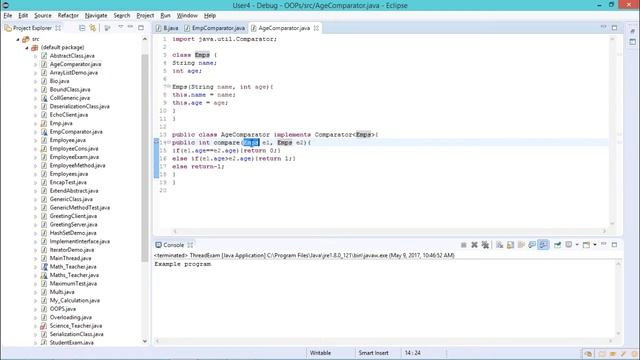Select HashSetDemo.java in Project Explorer

click(x=73, y=233)
